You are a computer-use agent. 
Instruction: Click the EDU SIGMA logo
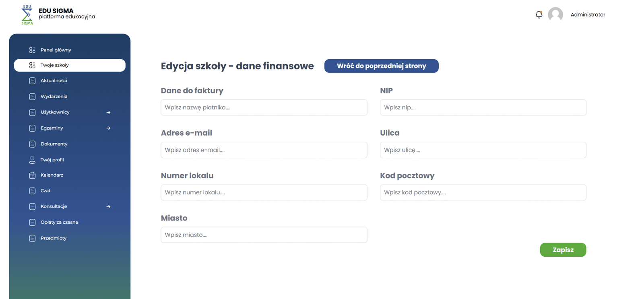(x=27, y=15)
